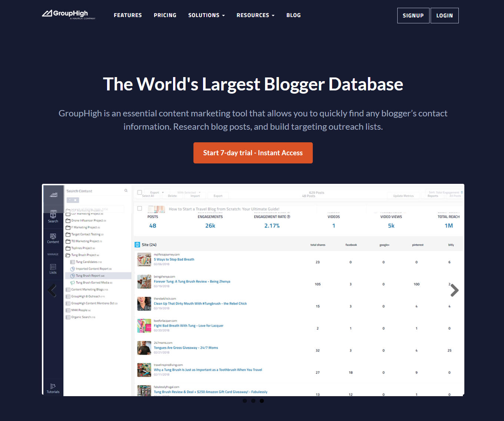Viewport: 504px width, 421px height.
Task: Click the folder icon beside Target Contact Testing
Action: 68,234
